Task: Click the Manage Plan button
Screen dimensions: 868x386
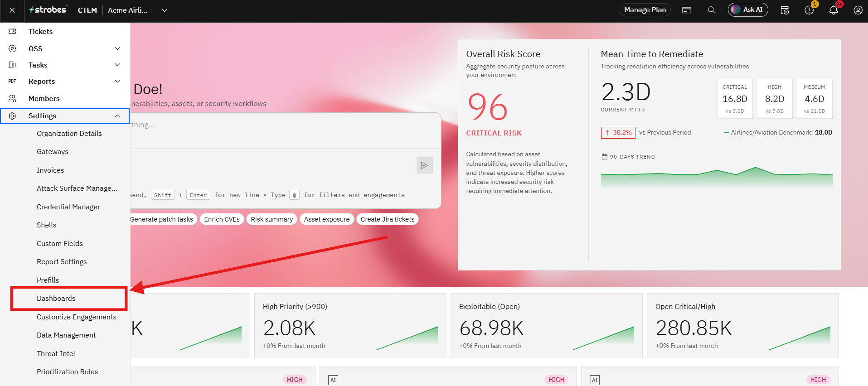Action: (645, 10)
